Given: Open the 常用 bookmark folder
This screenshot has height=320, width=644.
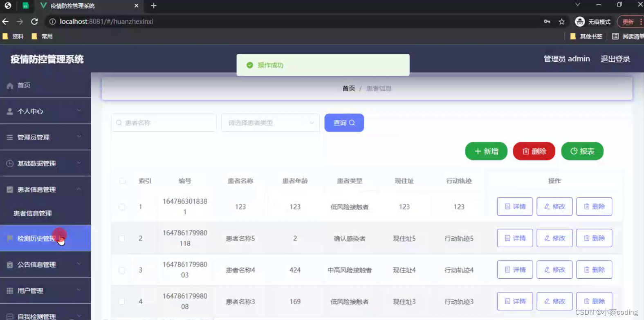Looking at the screenshot, I should point(42,36).
